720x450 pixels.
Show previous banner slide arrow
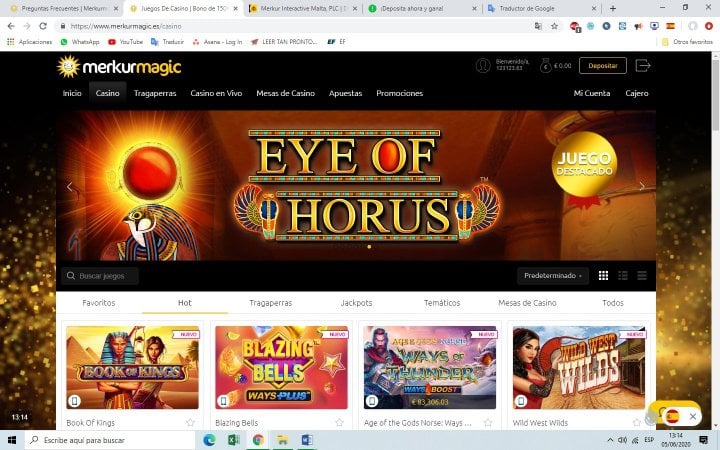[70, 186]
